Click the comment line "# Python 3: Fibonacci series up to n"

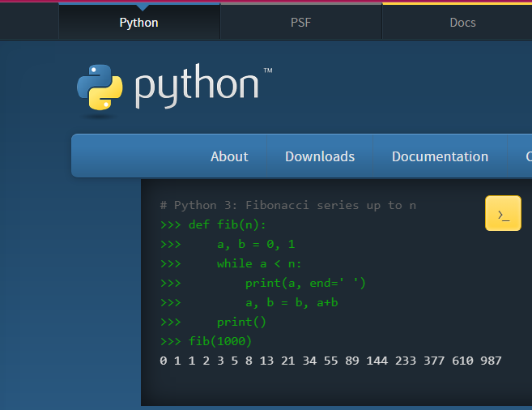pyautogui.click(x=288, y=205)
